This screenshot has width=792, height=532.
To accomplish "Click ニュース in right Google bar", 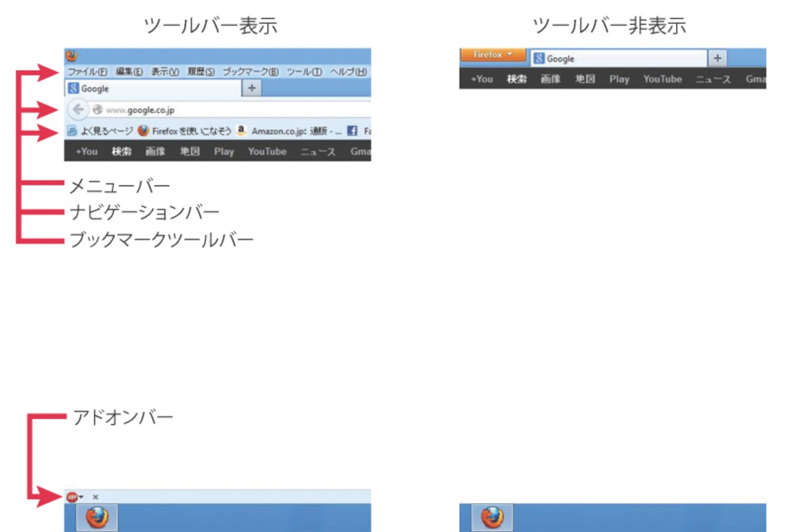I will [713, 79].
